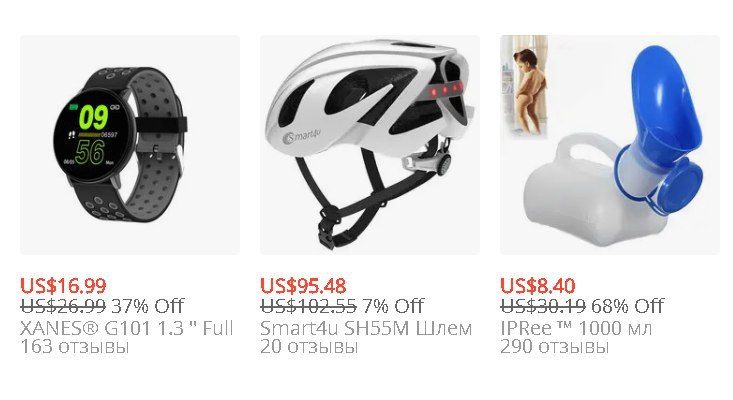Click the XANES® G101 1.3" Full title
733x400 pixels.
click(x=127, y=329)
